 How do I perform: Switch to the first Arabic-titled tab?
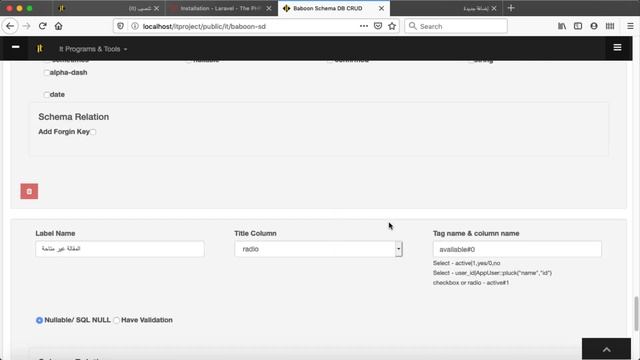(x=109, y=8)
